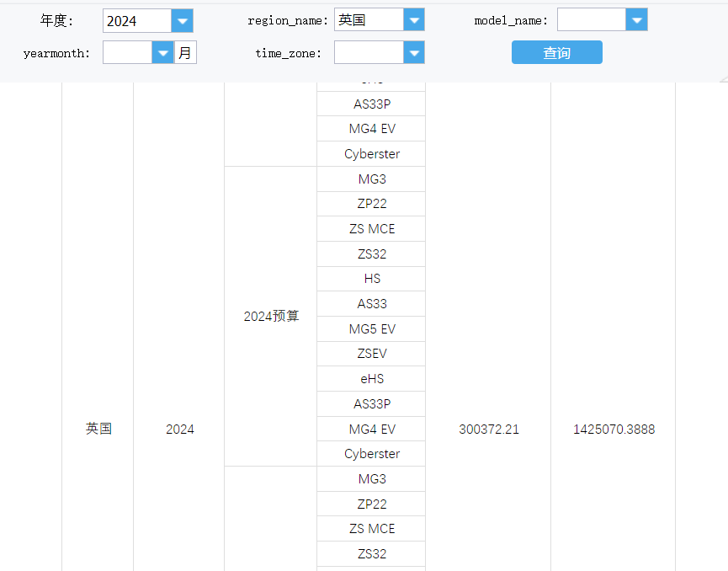Select the ZS MCE cell below the 2024预算 group

click(x=371, y=529)
